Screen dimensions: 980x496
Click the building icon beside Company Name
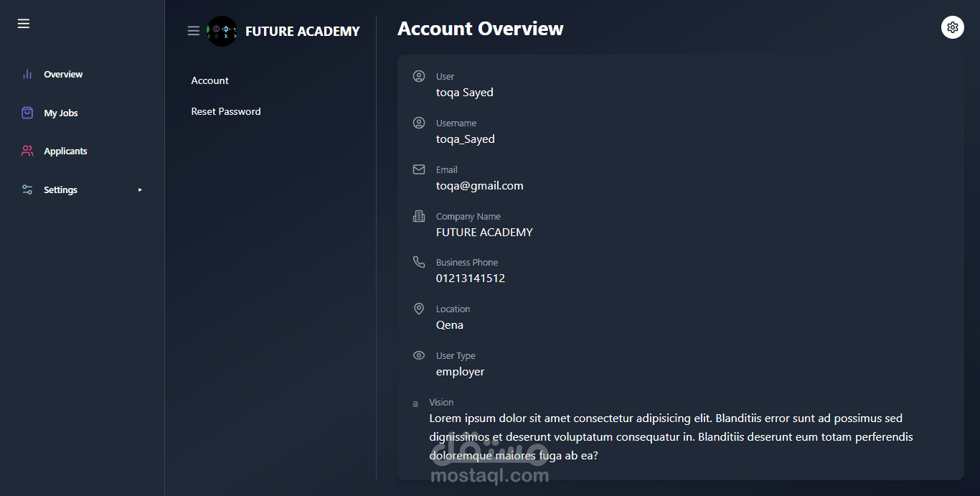click(x=419, y=216)
